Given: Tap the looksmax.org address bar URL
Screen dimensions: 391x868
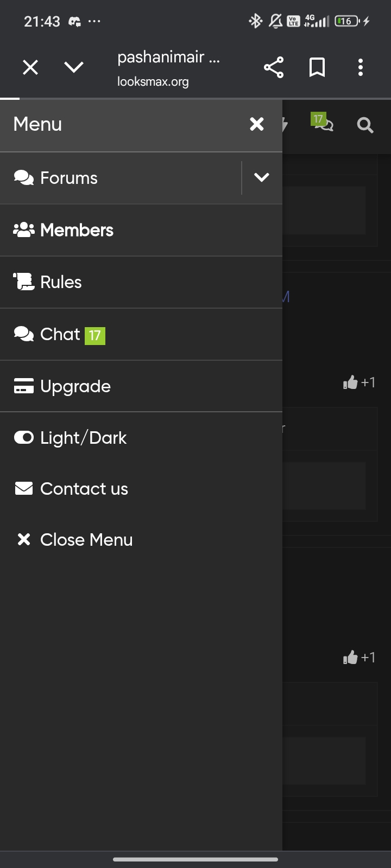Looking at the screenshot, I should coord(153,82).
